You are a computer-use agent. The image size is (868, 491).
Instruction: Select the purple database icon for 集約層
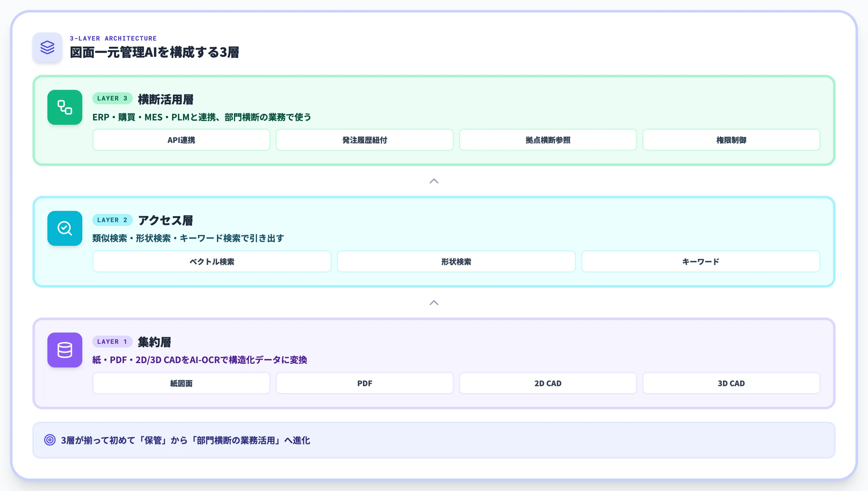click(x=64, y=351)
